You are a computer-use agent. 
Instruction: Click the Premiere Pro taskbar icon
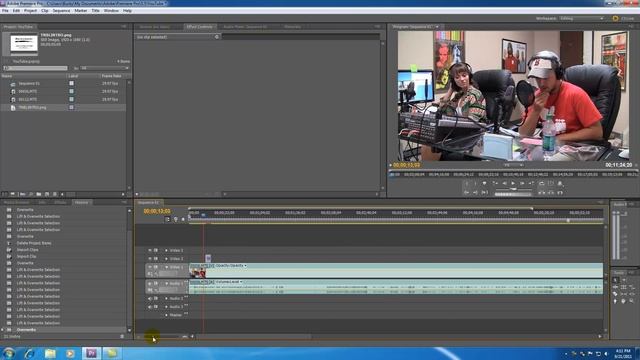click(91, 353)
